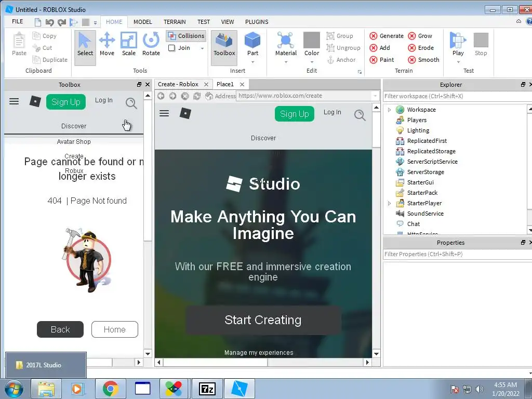Select the Grow terrain tool
The width and height of the screenshot is (532, 399).
click(x=420, y=36)
